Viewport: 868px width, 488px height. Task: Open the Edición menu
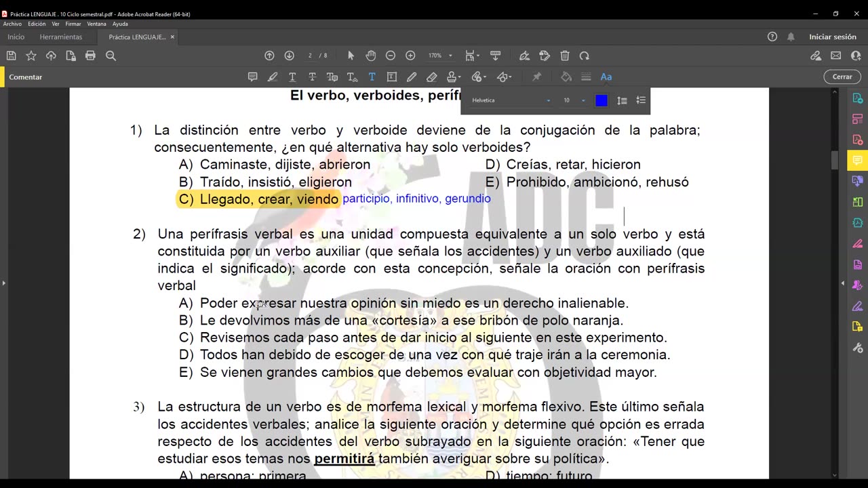[37, 24]
